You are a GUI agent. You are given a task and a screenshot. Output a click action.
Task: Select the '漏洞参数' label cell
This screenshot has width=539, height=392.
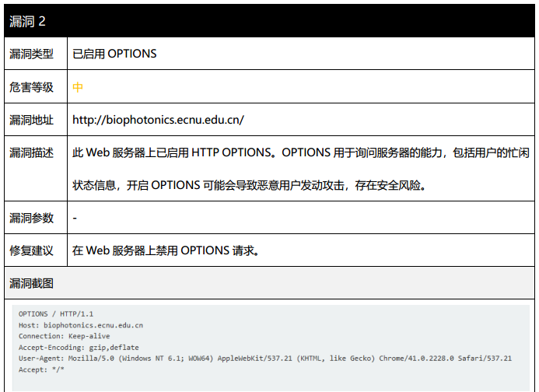tap(36, 218)
